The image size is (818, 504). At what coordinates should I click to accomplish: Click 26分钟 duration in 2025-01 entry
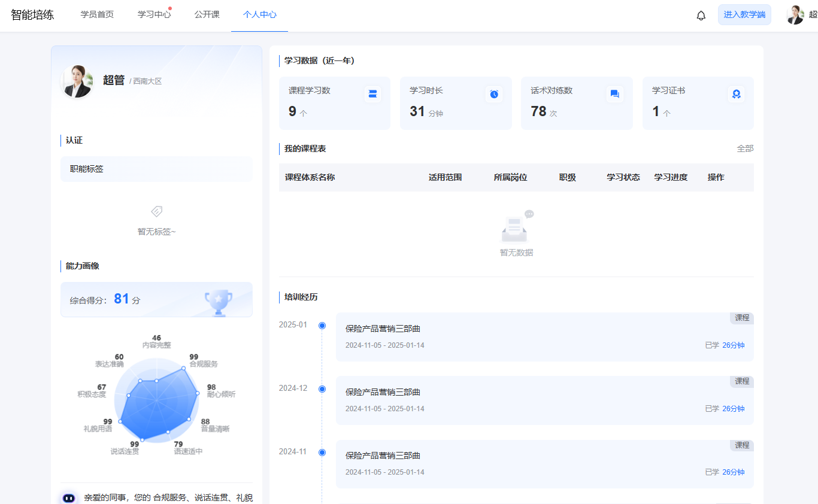point(734,345)
